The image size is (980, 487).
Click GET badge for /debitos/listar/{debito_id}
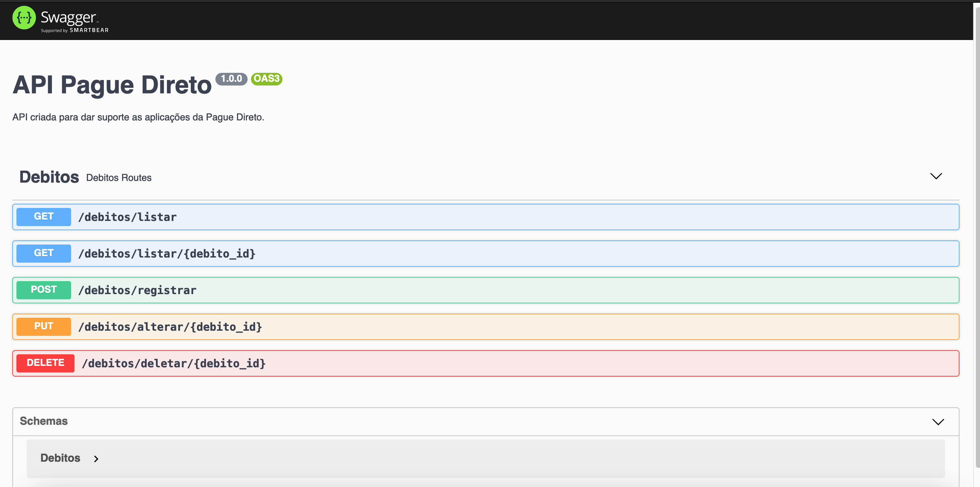tap(44, 253)
